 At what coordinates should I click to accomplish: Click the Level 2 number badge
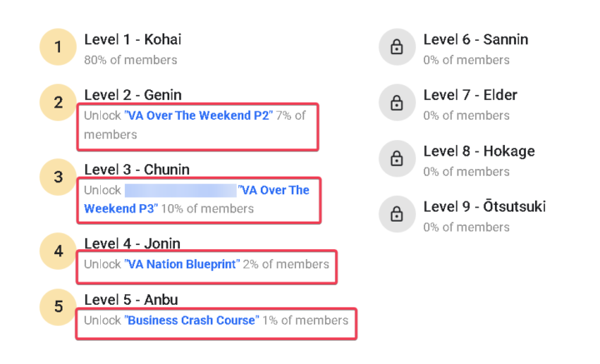[57, 103]
